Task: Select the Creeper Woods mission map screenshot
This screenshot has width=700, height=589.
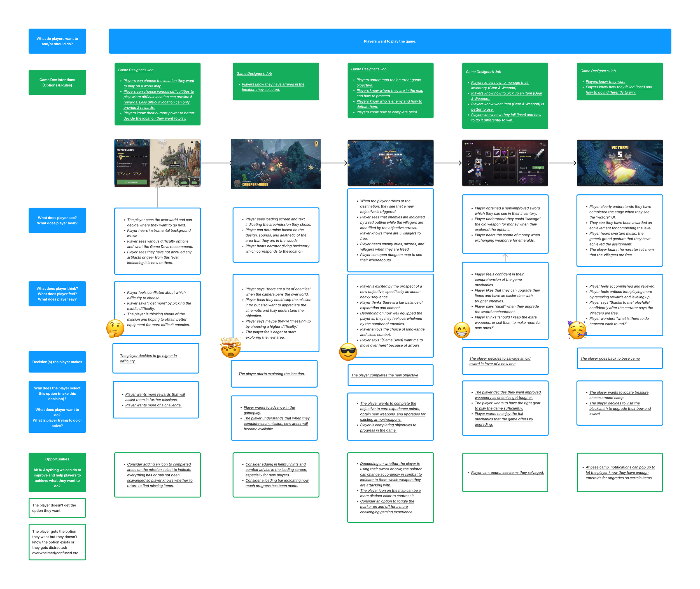Action: tap(158, 163)
